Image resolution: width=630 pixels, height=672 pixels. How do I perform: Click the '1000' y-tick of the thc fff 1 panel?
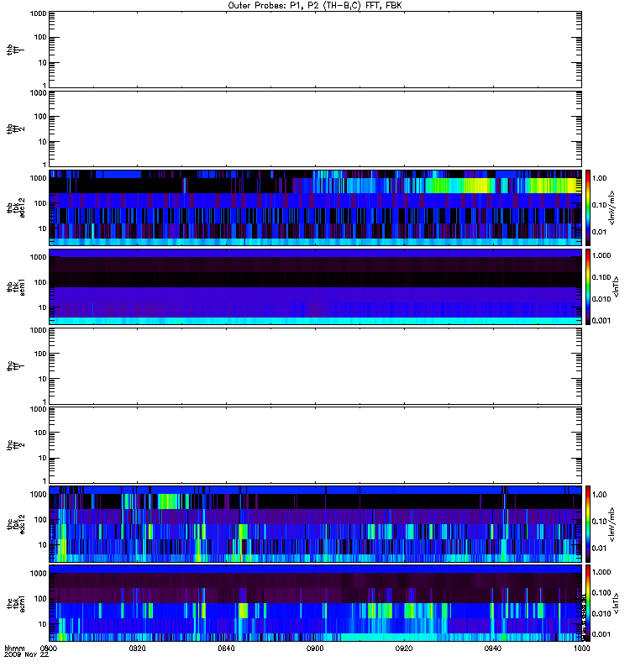[38, 330]
